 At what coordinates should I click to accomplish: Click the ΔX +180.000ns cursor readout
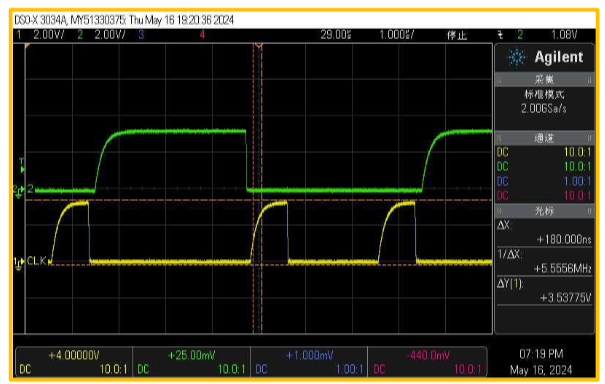(x=544, y=233)
